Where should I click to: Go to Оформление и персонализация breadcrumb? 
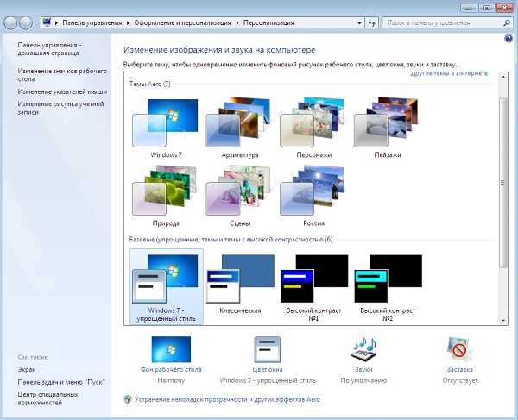click(x=182, y=22)
